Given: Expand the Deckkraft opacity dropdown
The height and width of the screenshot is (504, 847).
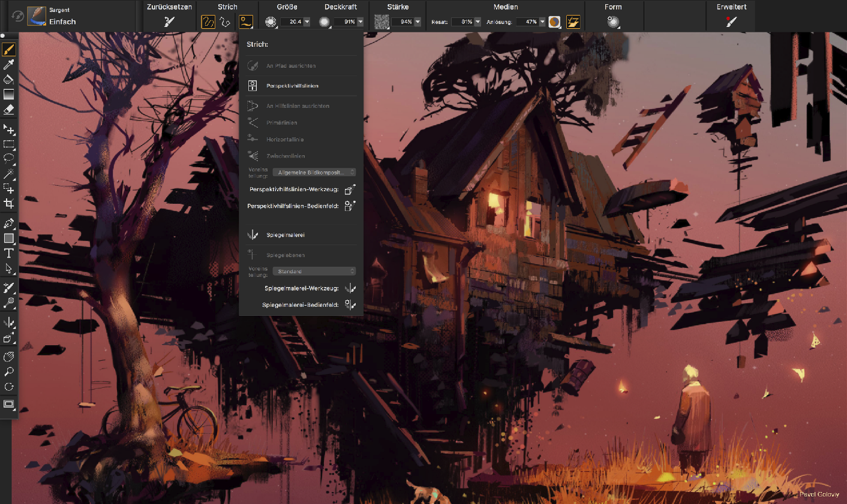Looking at the screenshot, I should (361, 22).
